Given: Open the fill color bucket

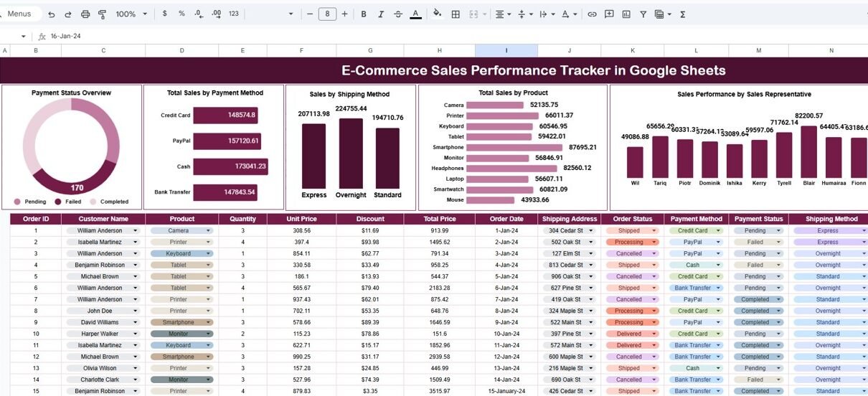Looking at the screenshot, I should [x=437, y=14].
